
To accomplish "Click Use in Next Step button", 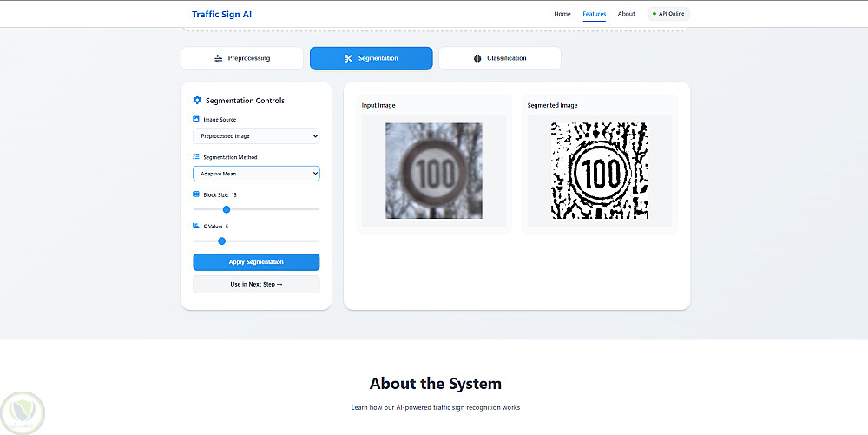I will [256, 285].
